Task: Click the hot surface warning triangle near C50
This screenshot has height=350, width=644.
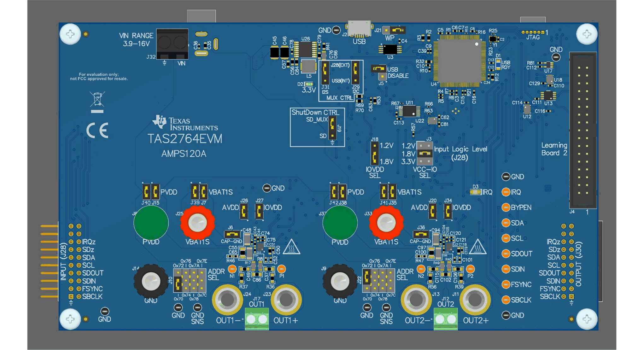Action: tap(291, 247)
